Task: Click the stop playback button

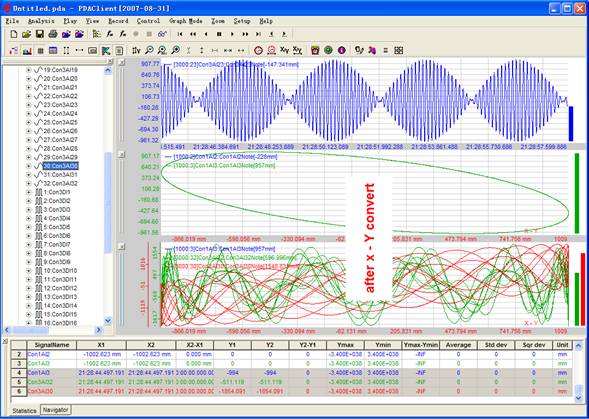Action: coord(219,34)
